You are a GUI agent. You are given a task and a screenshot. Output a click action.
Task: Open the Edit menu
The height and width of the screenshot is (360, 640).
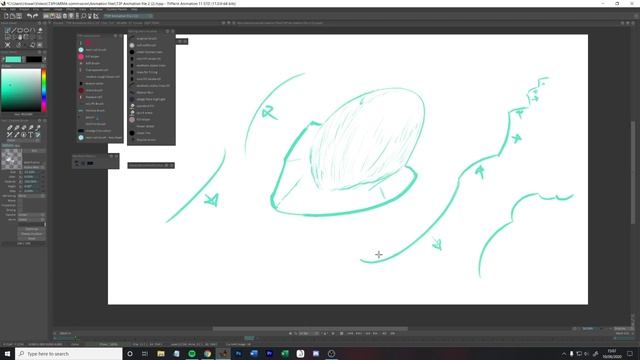tap(13, 9)
